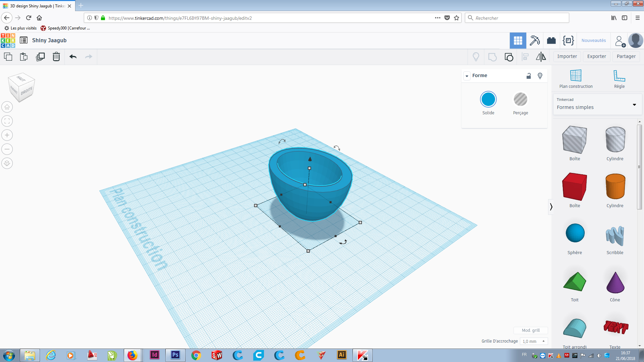Image resolution: width=644 pixels, height=362 pixels.
Task: Click the Exporter button
Action: click(x=596, y=56)
